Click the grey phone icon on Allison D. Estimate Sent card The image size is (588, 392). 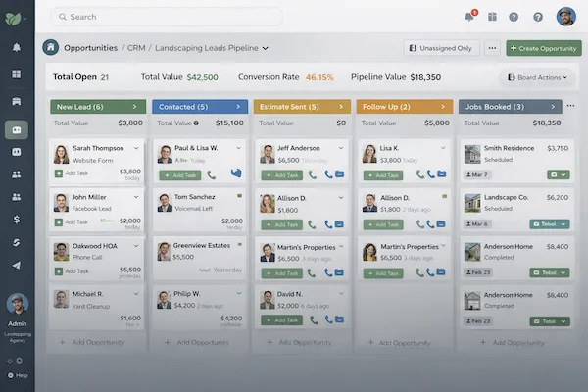click(312, 224)
